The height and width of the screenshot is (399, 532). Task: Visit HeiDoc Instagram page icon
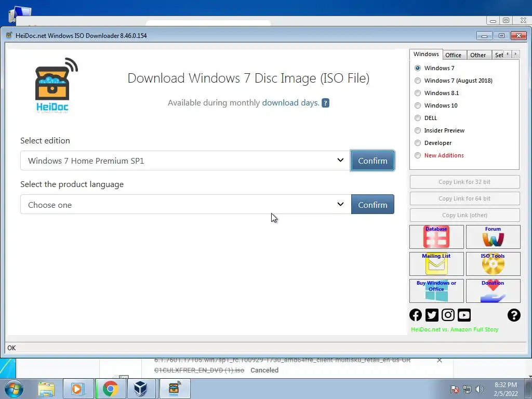(x=448, y=315)
